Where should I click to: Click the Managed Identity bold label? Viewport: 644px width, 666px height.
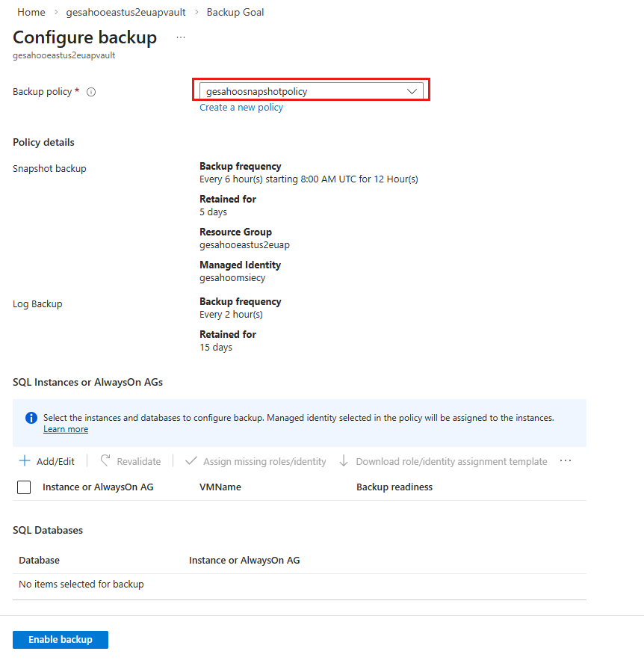[x=241, y=265]
